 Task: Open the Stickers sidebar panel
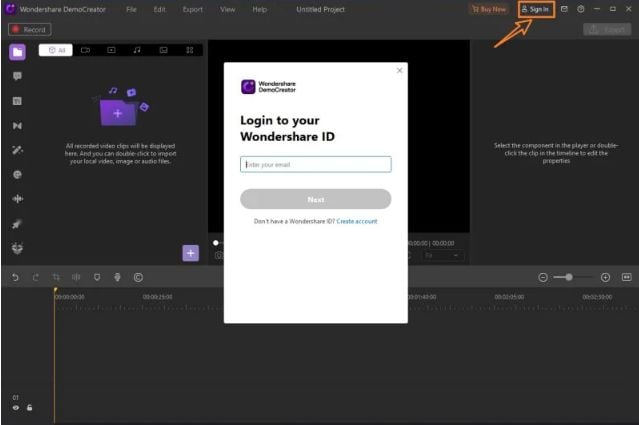click(17, 175)
